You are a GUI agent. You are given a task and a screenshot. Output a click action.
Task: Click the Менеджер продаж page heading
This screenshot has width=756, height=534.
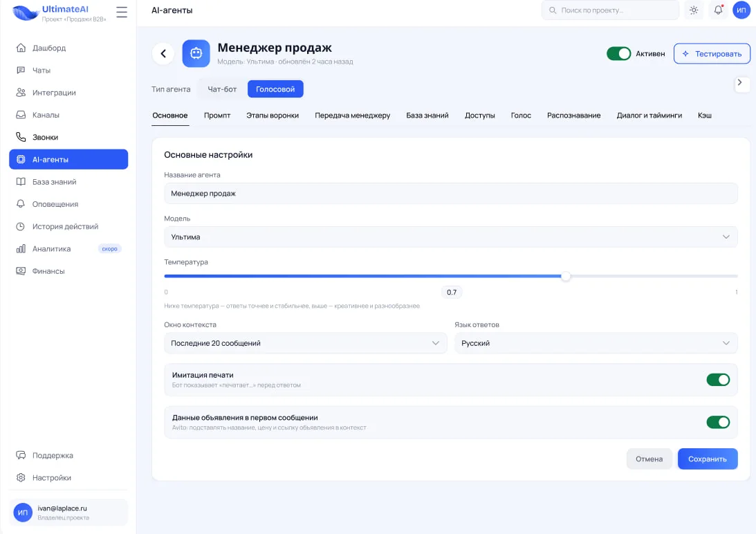(275, 48)
